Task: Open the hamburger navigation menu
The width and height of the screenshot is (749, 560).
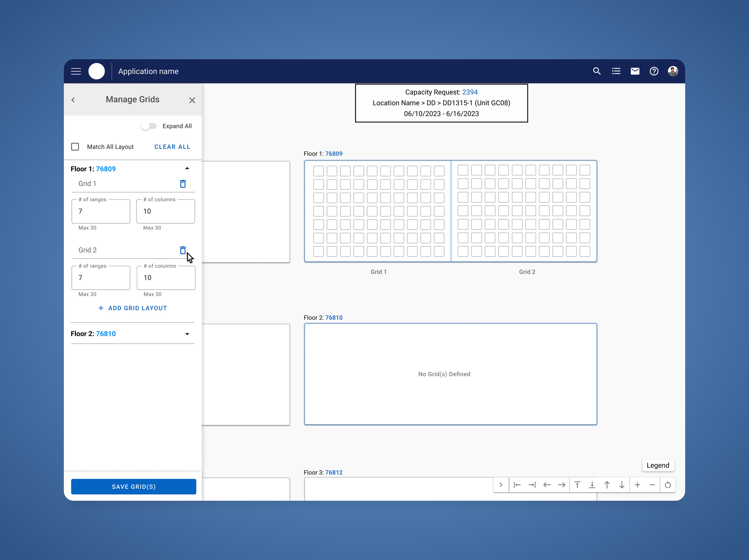Action: coord(76,71)
